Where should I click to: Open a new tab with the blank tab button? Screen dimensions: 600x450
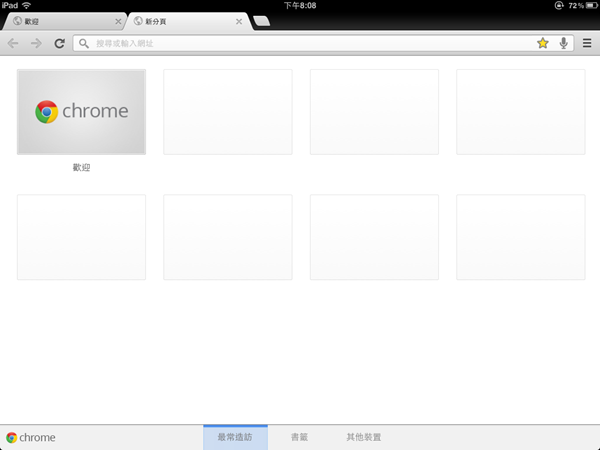click(262, 21)
